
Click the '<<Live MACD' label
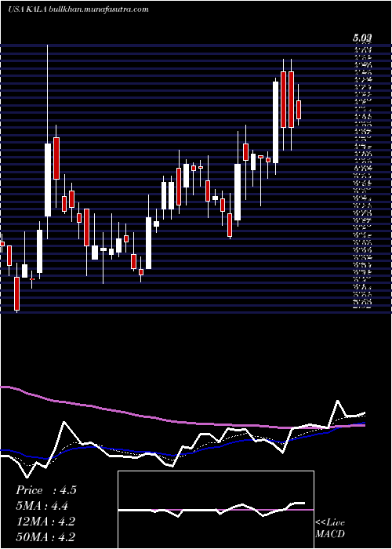click(330, 529)
